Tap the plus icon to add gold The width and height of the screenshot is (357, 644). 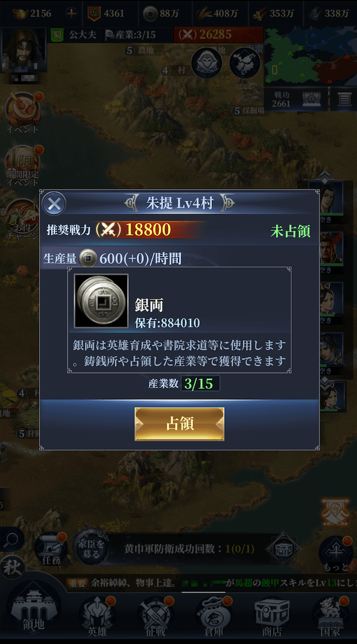click(x=71, y=13)
